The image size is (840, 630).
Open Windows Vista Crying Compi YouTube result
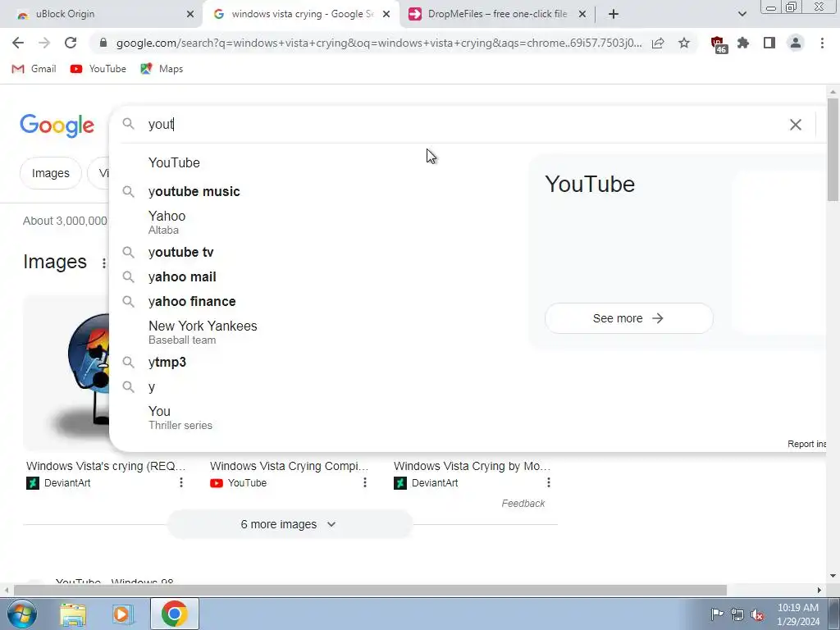pos(290,466)
